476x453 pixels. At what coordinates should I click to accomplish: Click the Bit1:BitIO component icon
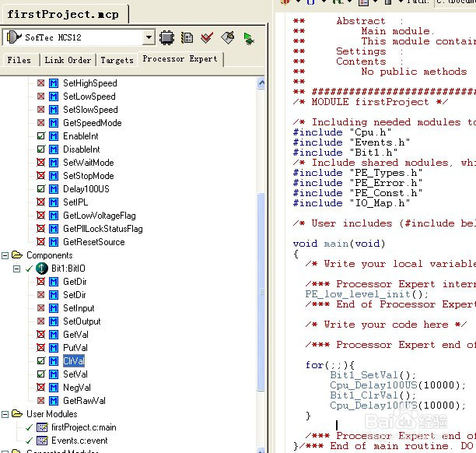(41, 269)
